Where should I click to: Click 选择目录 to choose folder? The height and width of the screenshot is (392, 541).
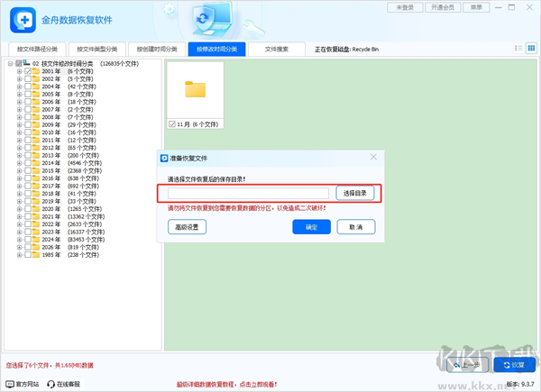[355, 193]
